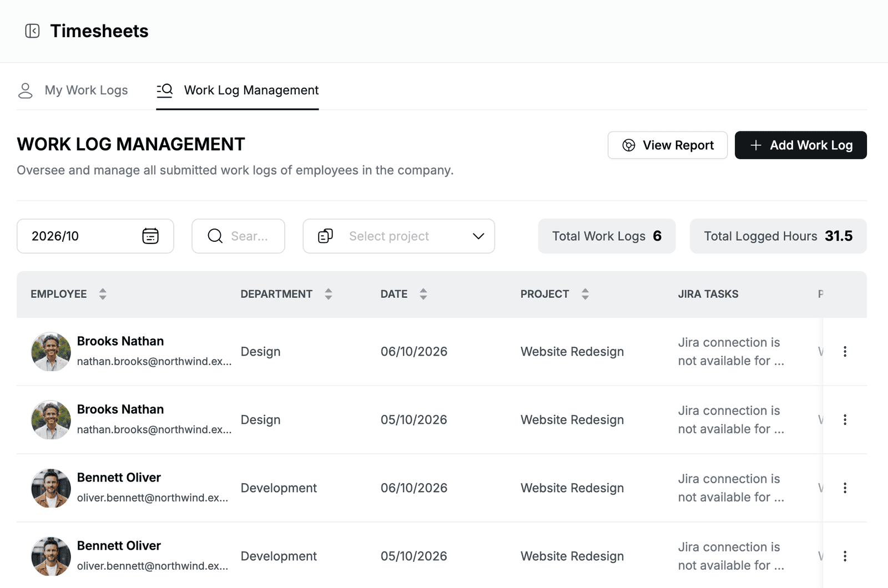Click the Total Logged Hours 31.5 stat
Screen dimensions: 888x588
[x=778, y=236]
